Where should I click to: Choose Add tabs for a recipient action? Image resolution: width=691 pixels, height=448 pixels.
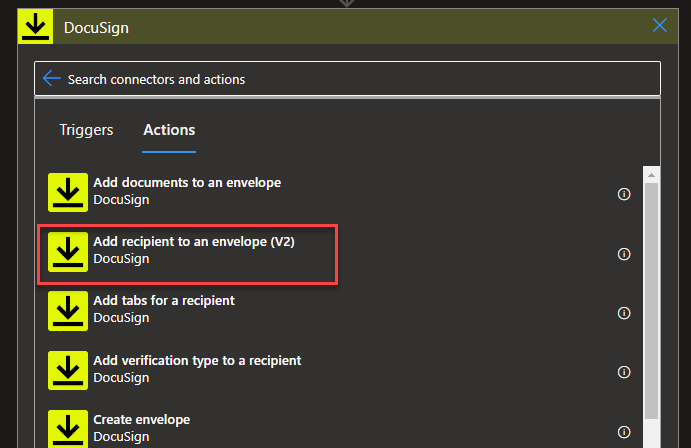[164, 301]
